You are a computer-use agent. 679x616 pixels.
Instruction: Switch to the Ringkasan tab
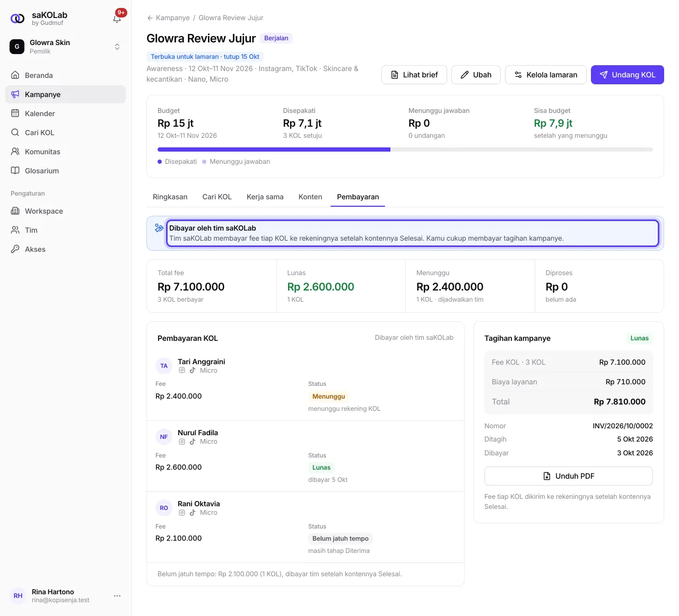(x=170, y=197)
